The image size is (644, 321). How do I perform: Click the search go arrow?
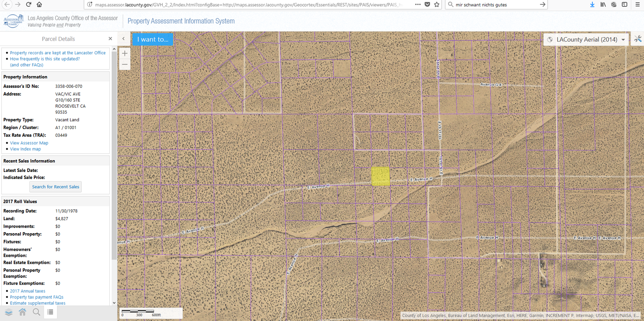click(x=542, y=5)
